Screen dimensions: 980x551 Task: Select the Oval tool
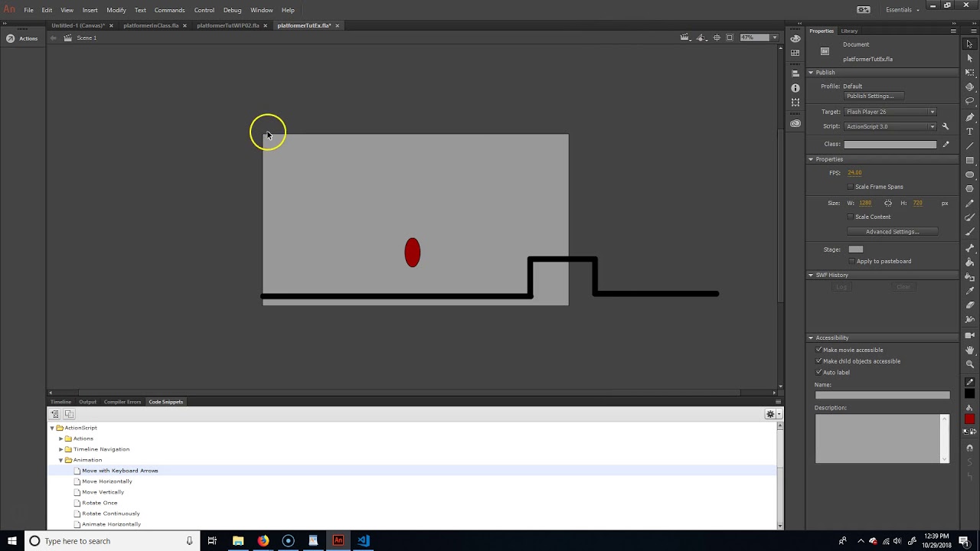[x=969, y=174]
